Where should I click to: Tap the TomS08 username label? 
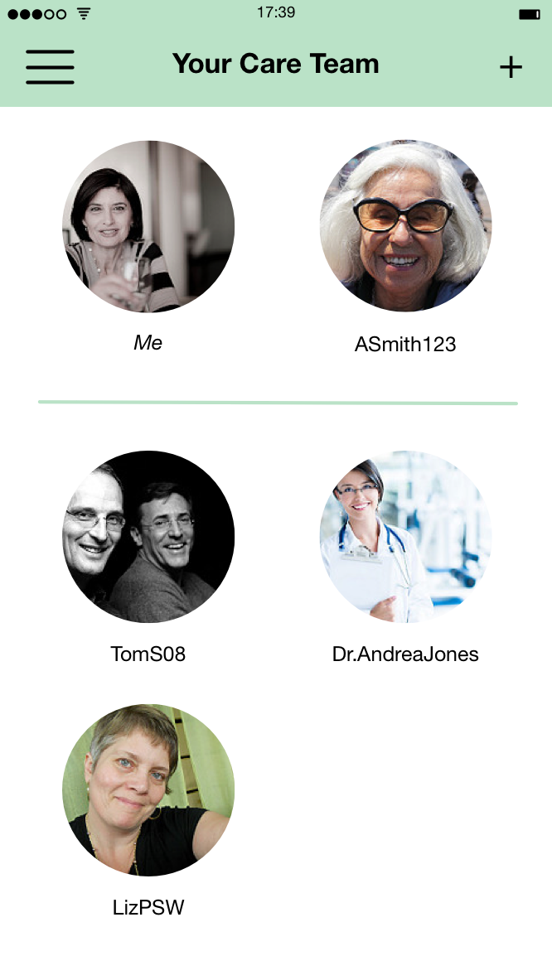148,654
